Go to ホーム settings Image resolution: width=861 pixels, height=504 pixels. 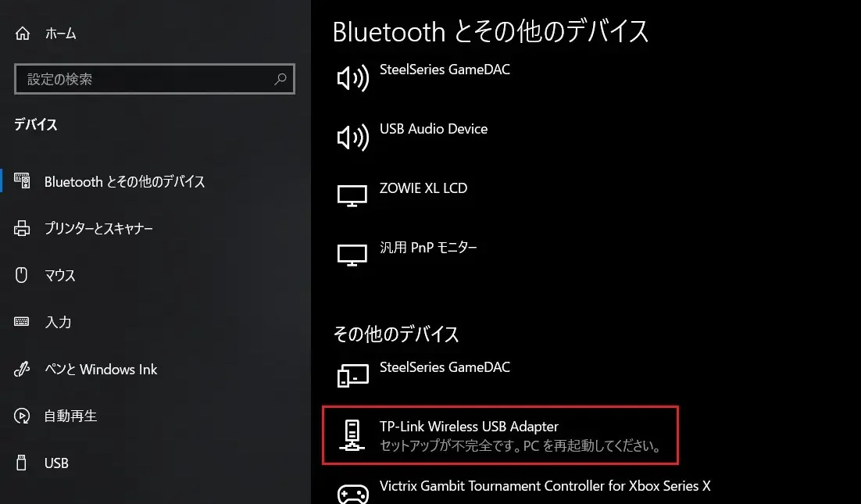pos(60,34)
